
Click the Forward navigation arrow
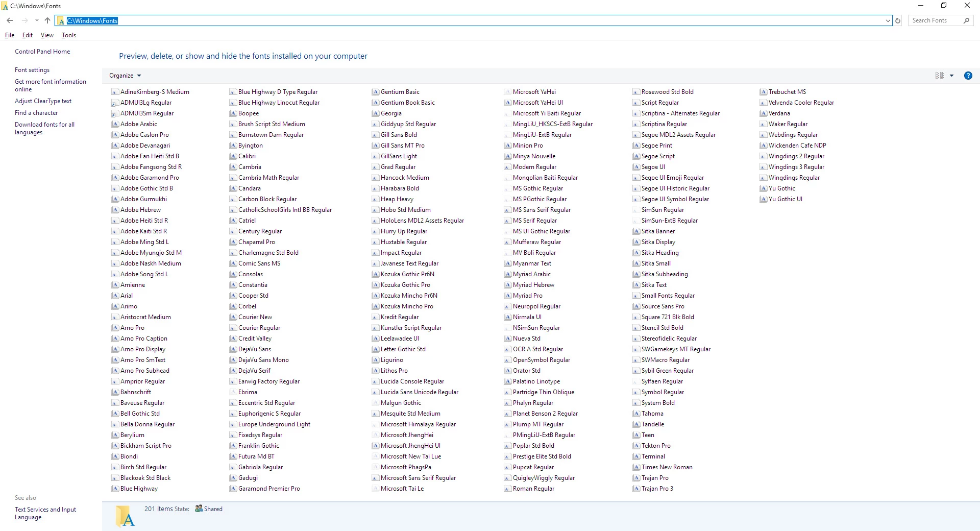(x=24, y=20)
